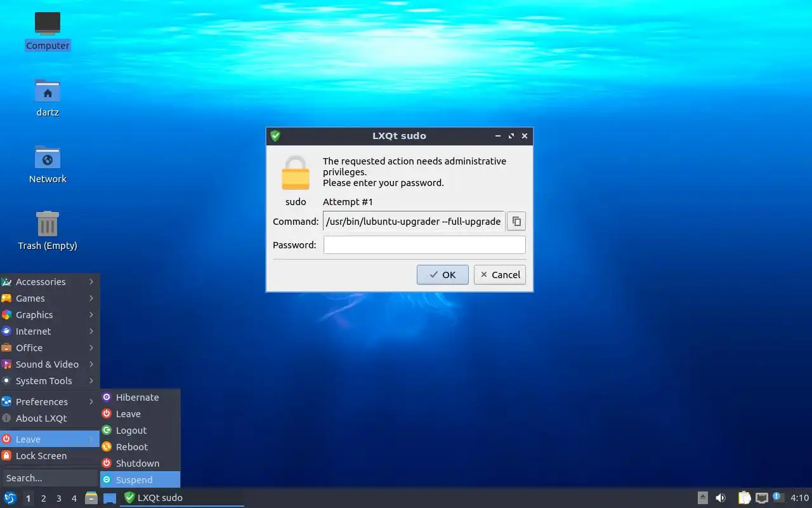The width and height of the screenshot is (812, 508).
Task: Select Suspend in the Leave submenu
Action: click(x=140, y=480)
